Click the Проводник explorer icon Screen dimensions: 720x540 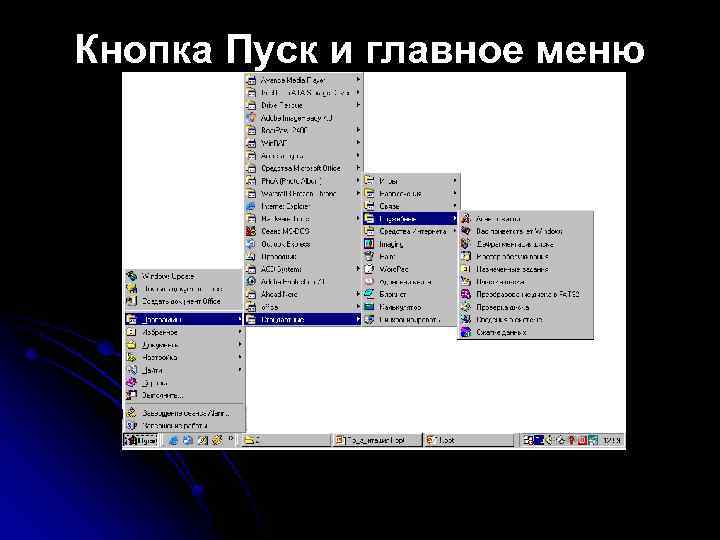[x=251, y=256]
